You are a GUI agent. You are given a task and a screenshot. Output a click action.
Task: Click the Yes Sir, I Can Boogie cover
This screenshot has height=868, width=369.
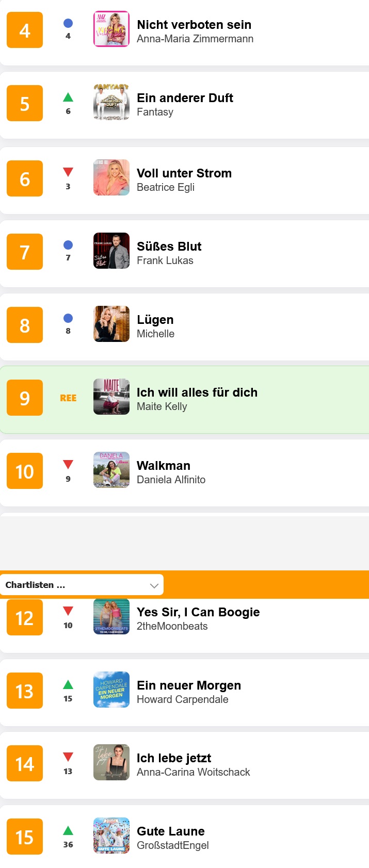(x=111, y=617)
